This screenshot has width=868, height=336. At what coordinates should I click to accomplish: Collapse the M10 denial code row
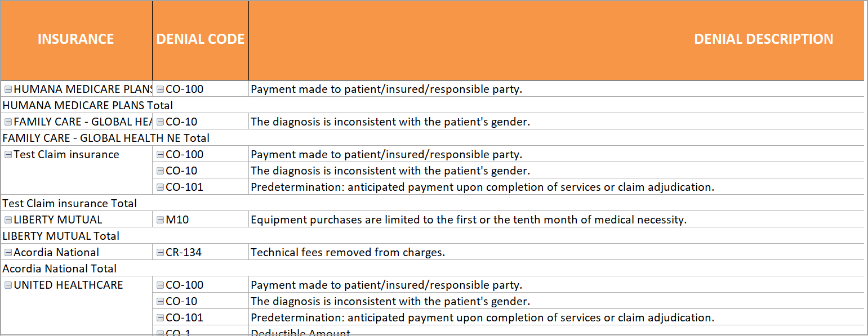(160, 219)
